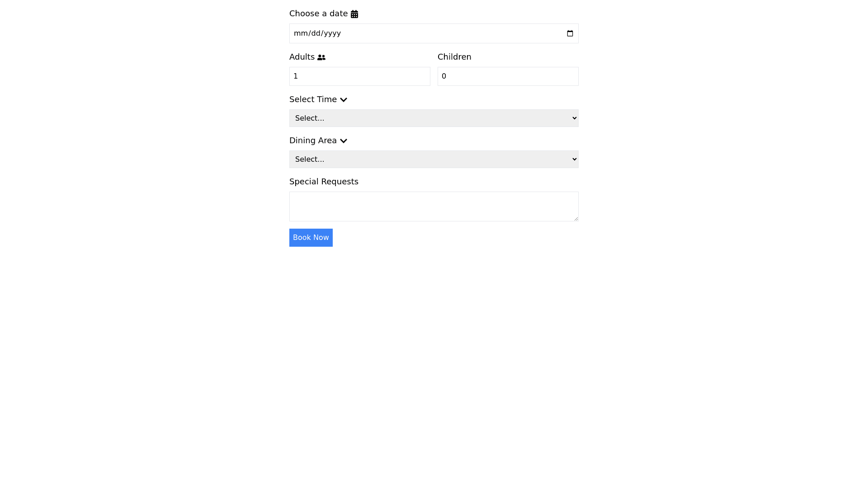The image size is (868, 488).
Task: Click the Select Time label text
Action: [313, 99]
